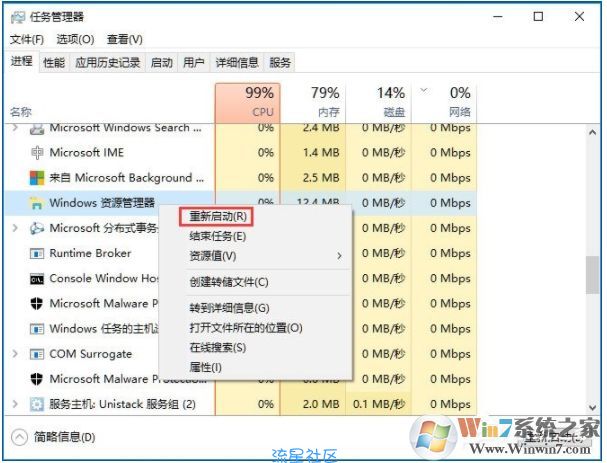
Task: Open the 选项(O) menu
Action: click(75, 39)
